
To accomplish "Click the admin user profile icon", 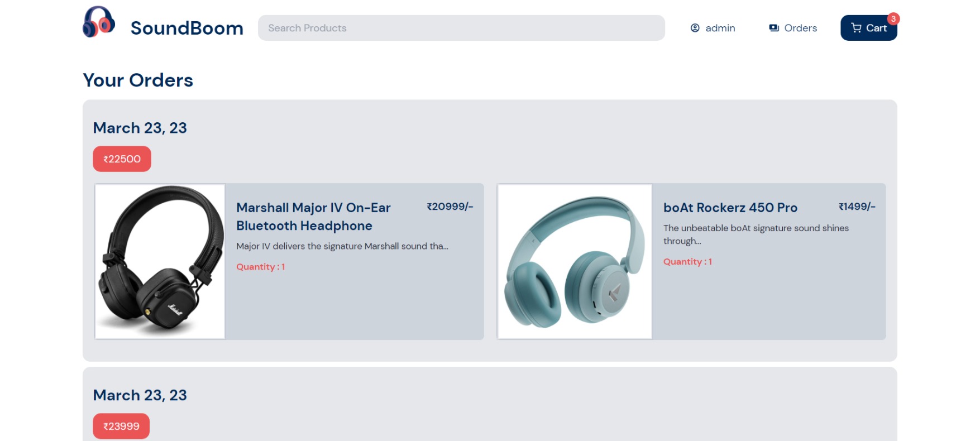I will pyautogui.click(x=695, y=28).
